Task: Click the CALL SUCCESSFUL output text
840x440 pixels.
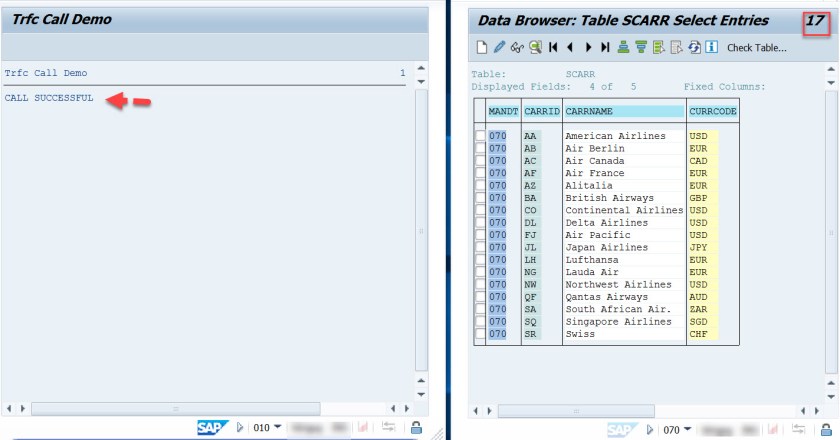Action: (x=49, y=98)
